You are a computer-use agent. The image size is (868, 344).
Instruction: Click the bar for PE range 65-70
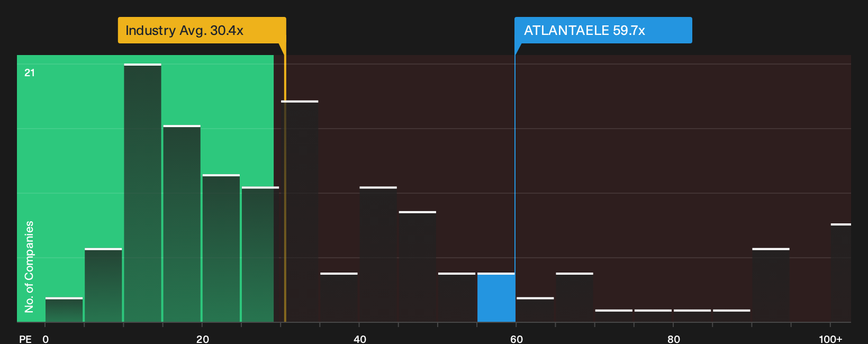[575, 297]
